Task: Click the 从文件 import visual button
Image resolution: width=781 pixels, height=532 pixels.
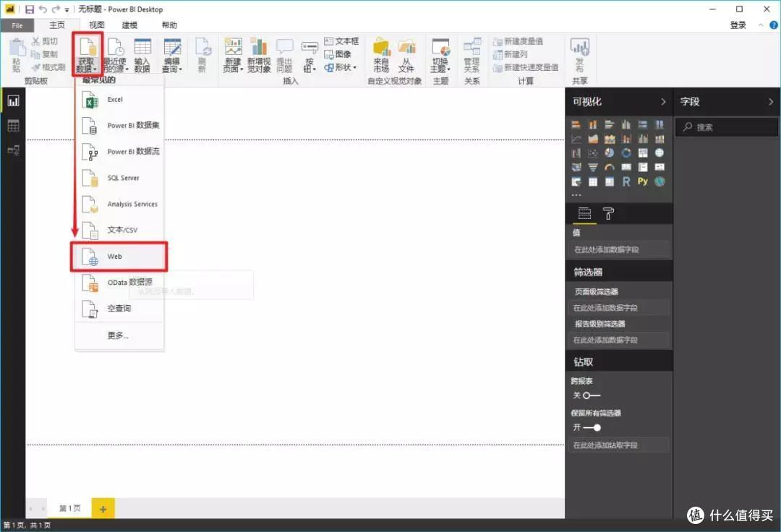Action: pyautogui.click(x=406, y=55)
